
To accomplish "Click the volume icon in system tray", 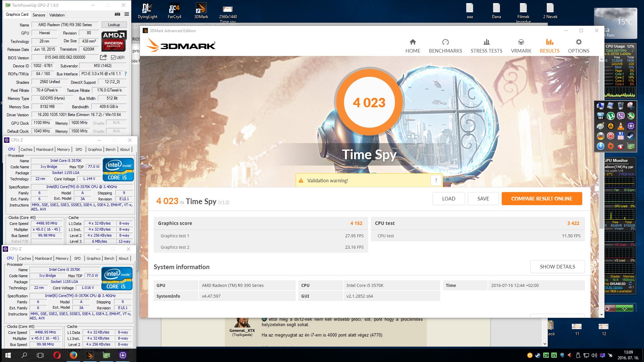I will tap(594, 355).
